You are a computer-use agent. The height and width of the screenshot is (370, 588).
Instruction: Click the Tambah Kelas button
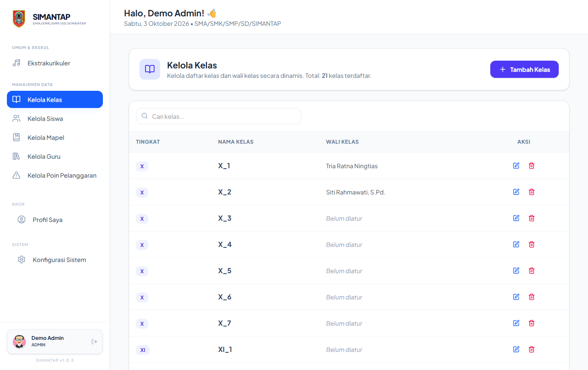pyautogui.click(x=524, y=69)
